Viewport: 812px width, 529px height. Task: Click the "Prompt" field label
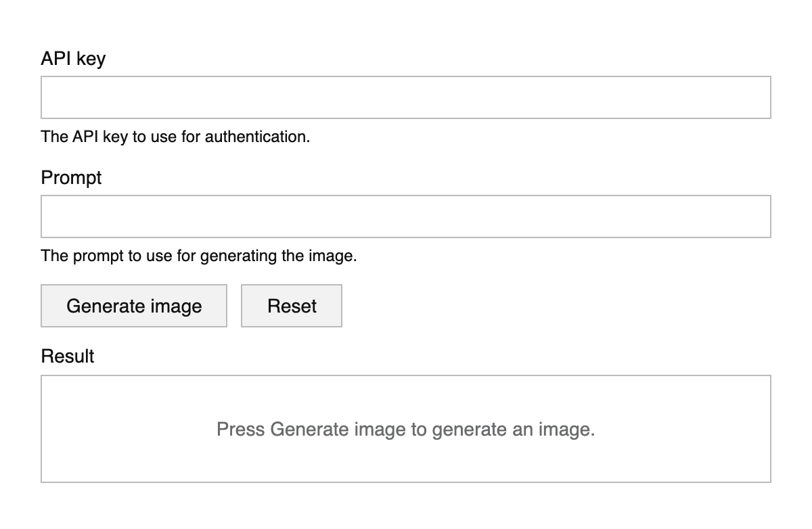(x=71, y=178)
